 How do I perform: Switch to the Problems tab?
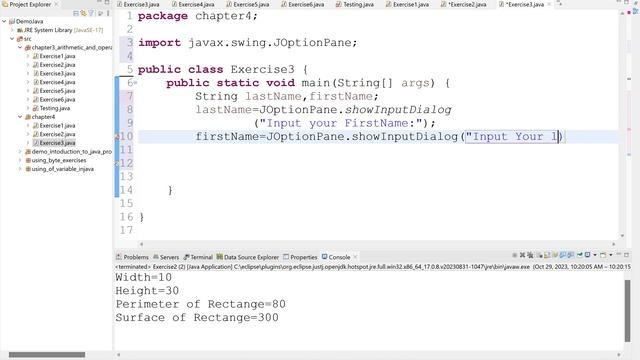click(x=132, y=257)
